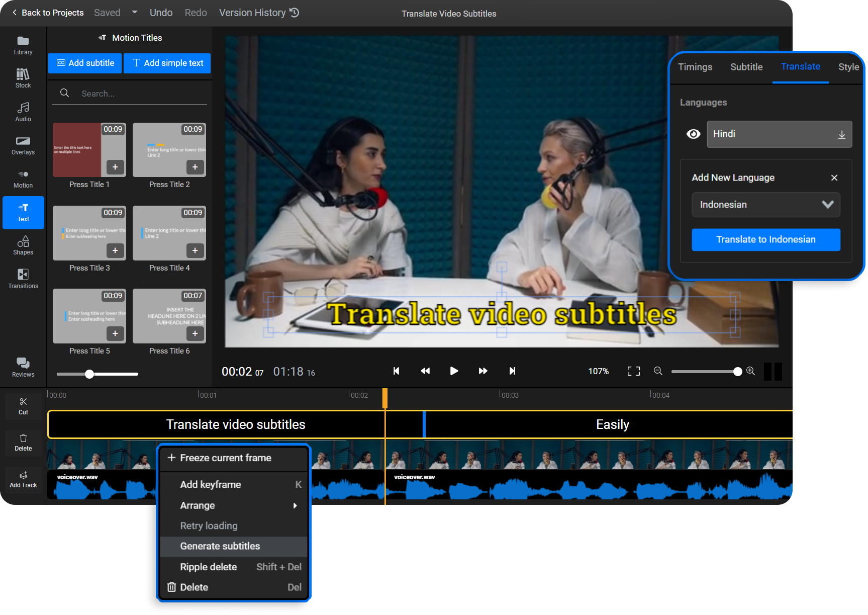Click the Add Track icon
The width and height of the screenshot is (868, 615).
click(23, 479)
